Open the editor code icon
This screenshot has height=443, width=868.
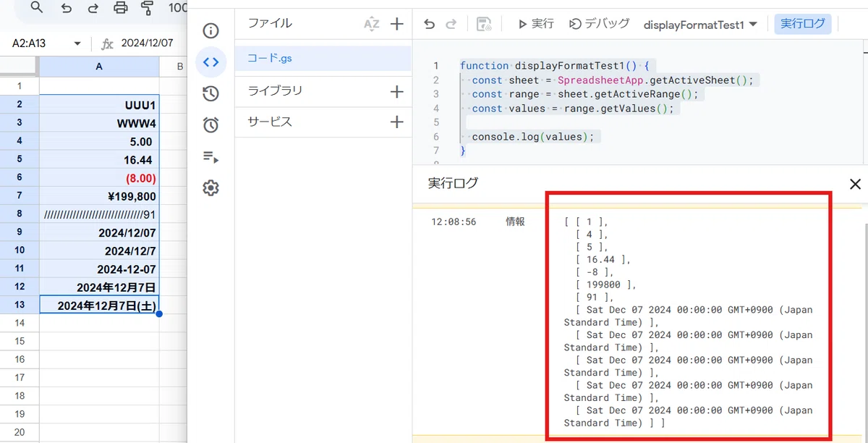pos(210,62)
